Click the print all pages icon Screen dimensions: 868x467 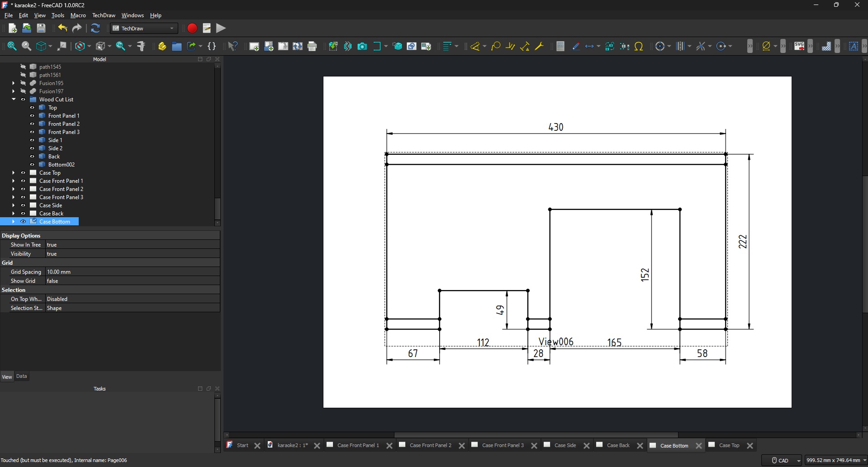(x=312, y=46)
